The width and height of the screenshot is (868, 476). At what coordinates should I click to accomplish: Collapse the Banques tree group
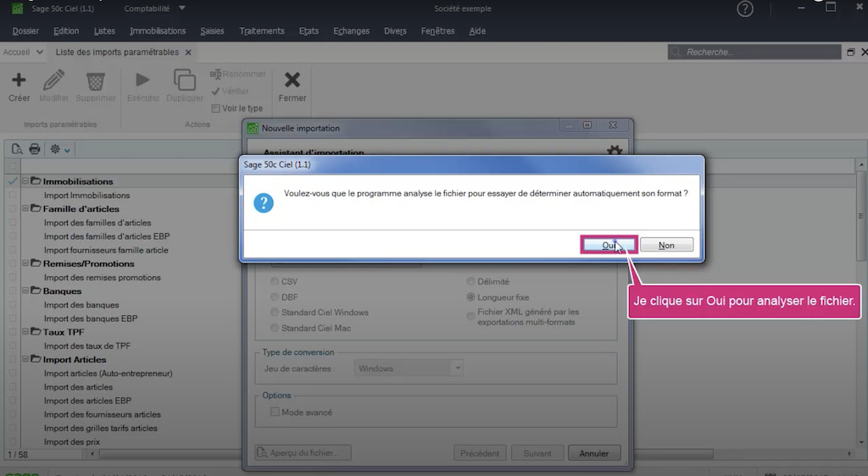tap(25, 291)
